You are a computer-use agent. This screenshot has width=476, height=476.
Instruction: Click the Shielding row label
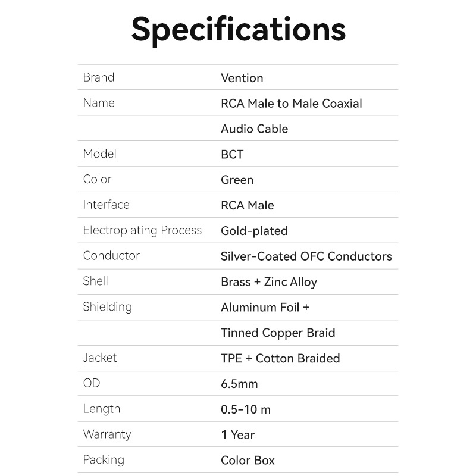tap(107, 307)
